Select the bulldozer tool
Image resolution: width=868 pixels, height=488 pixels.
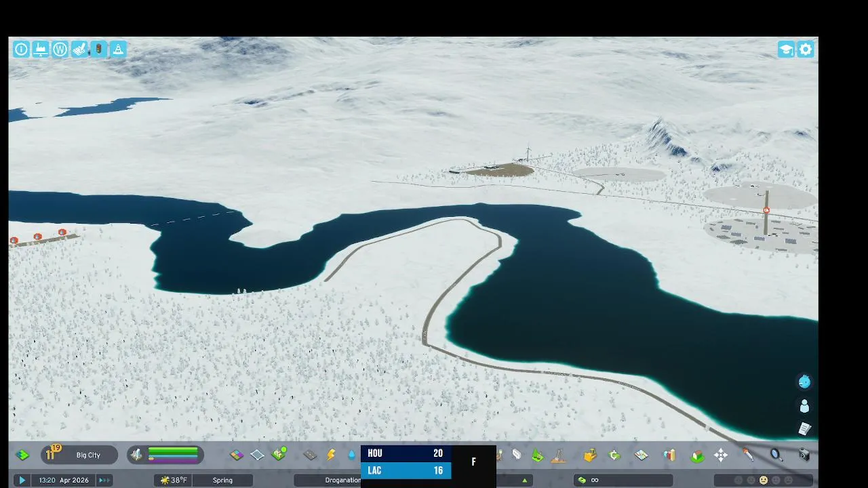pos(590,455)
